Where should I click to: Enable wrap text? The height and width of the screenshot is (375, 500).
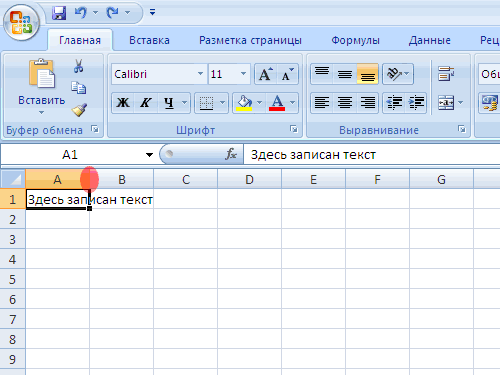tap(446, 74)
